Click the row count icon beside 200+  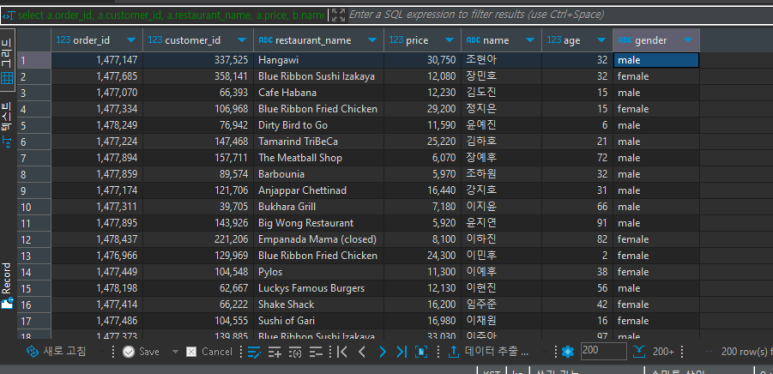[x=639, y=351]
